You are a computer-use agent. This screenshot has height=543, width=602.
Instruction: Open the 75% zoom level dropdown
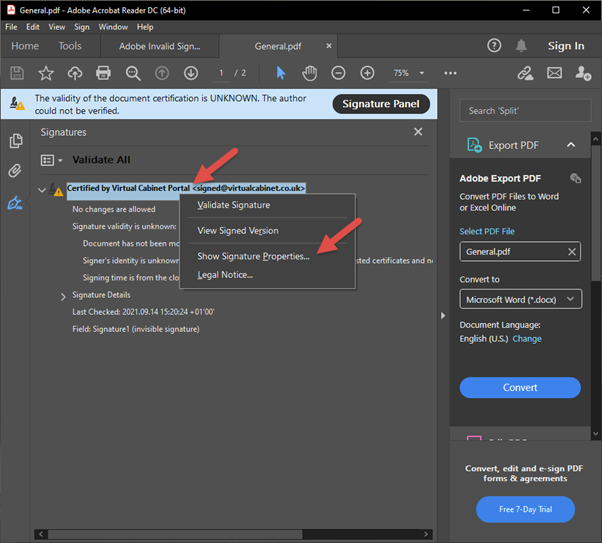[408, 73]
